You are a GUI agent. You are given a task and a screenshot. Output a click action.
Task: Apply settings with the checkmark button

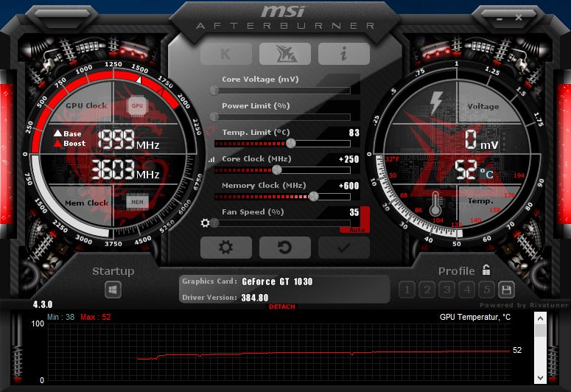pyautogui.click(x=344, y=248)
